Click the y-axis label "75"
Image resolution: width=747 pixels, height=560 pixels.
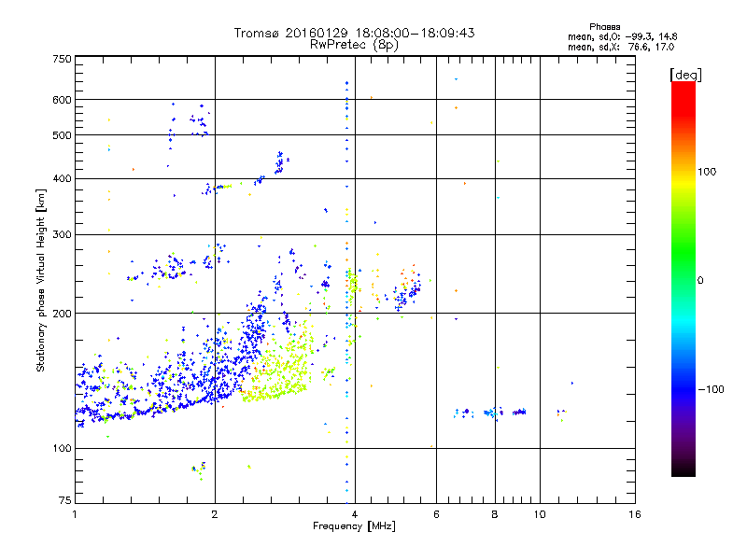pyautogui.click(x=65, y=500)
